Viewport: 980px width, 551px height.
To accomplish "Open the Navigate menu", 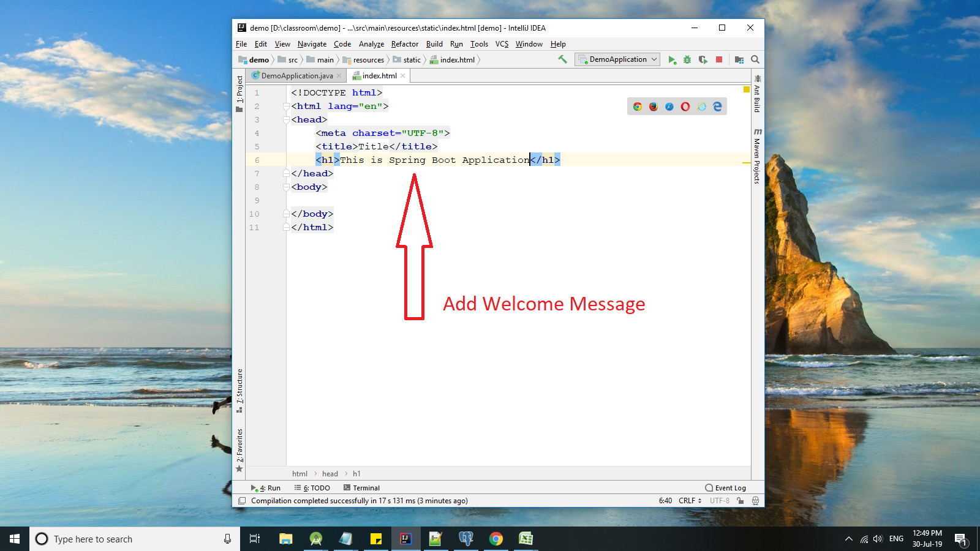I will point(312,44).
